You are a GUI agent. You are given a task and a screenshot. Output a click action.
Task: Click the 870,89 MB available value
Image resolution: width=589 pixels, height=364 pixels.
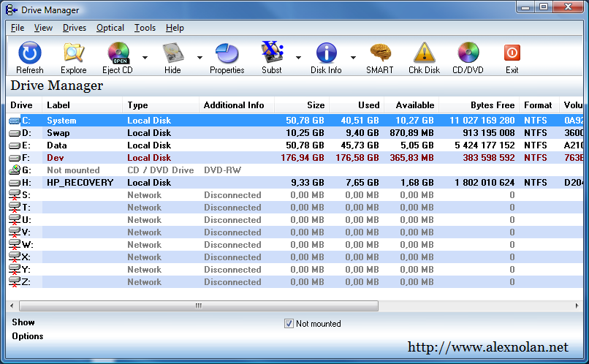click(411, 133)
